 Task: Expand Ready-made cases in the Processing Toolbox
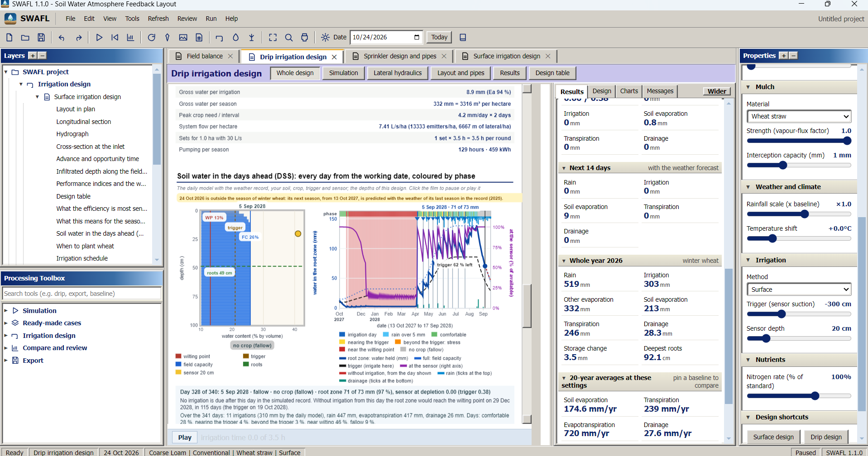click(6, 323)
